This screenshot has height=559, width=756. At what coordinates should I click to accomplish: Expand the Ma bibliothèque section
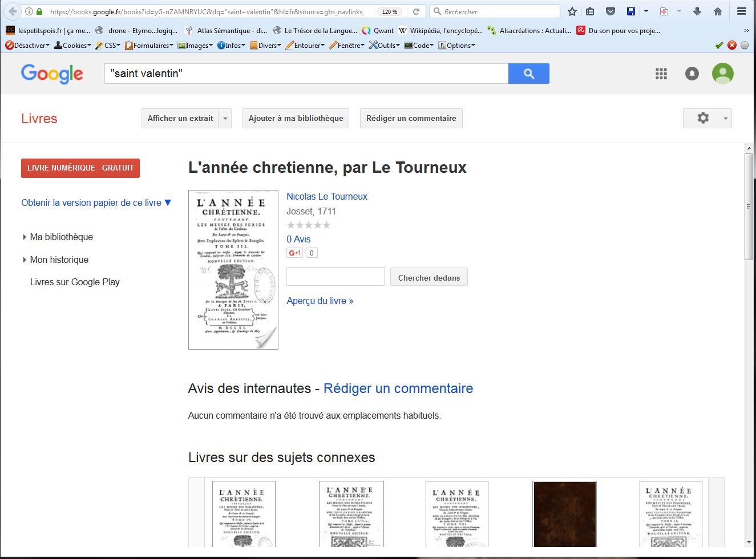[x=25, y=237]
